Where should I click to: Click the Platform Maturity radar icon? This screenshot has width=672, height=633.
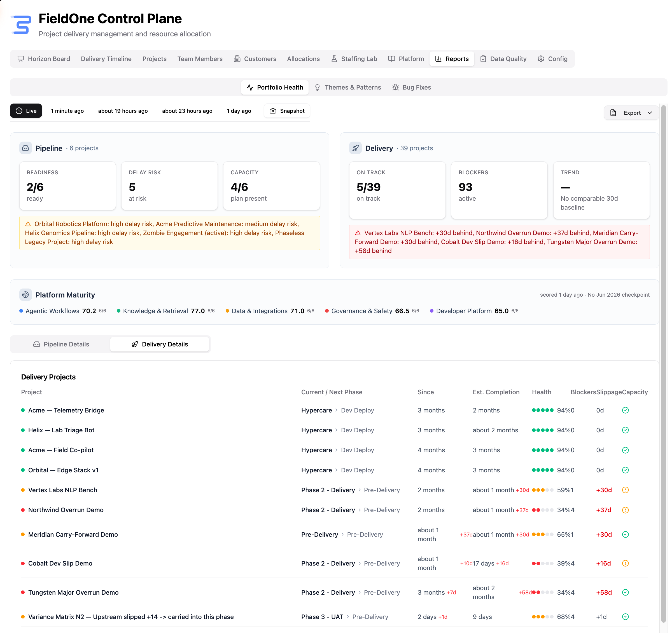[x=25, y=295]
